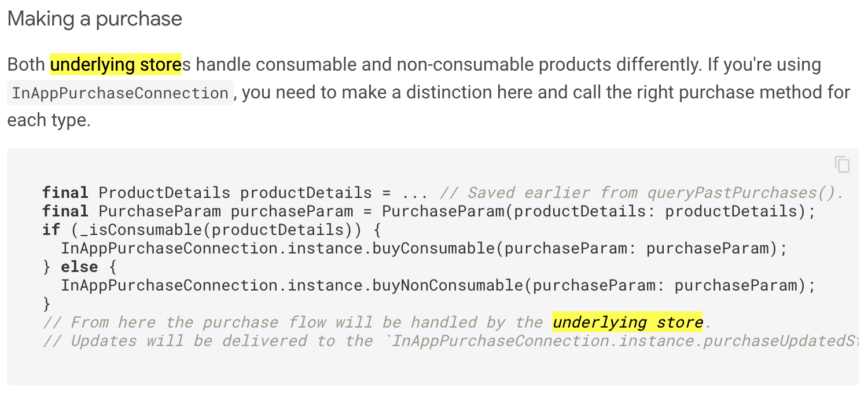Viewport: 868px width, 397px height.
Task: Click the "each type." text
Action: [49, 120]
